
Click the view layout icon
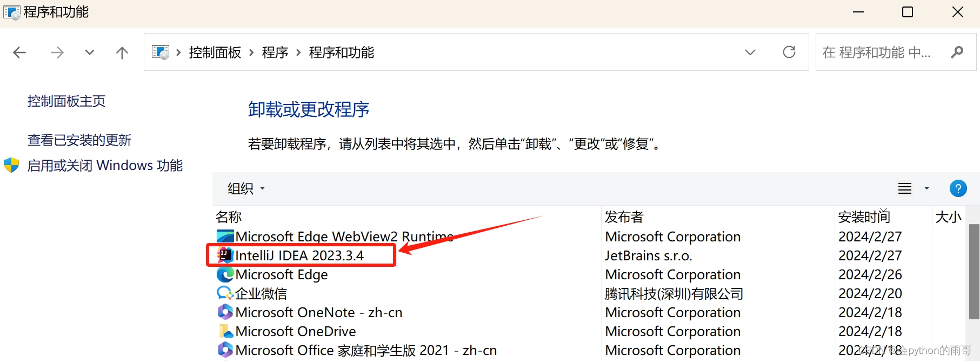pyautogui.click(x=905, y=188)
